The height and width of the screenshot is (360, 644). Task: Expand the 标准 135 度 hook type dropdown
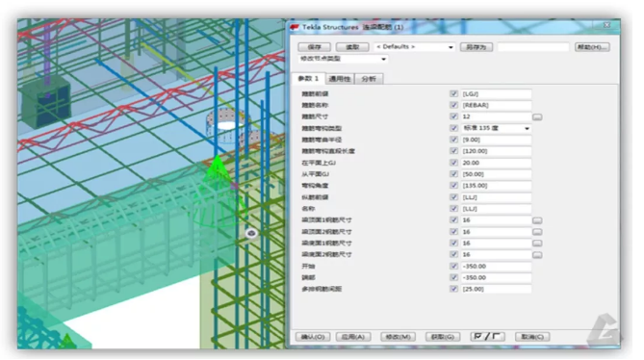coord(496,128)
